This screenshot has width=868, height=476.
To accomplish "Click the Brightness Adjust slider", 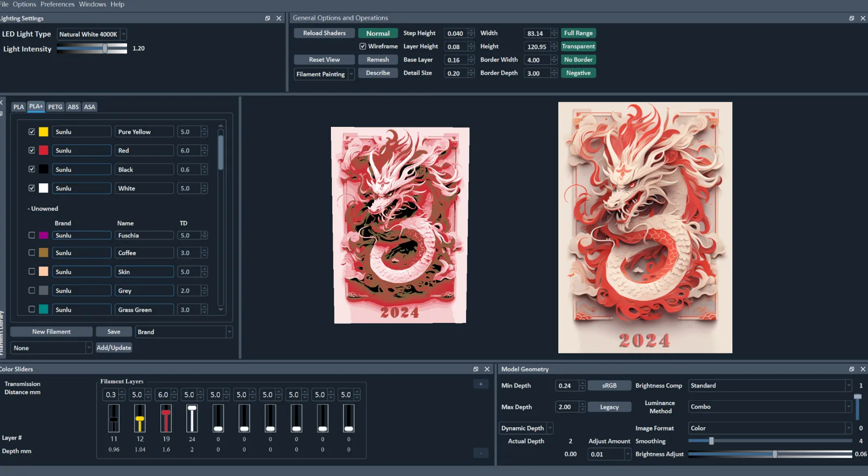I will (770, 454).
